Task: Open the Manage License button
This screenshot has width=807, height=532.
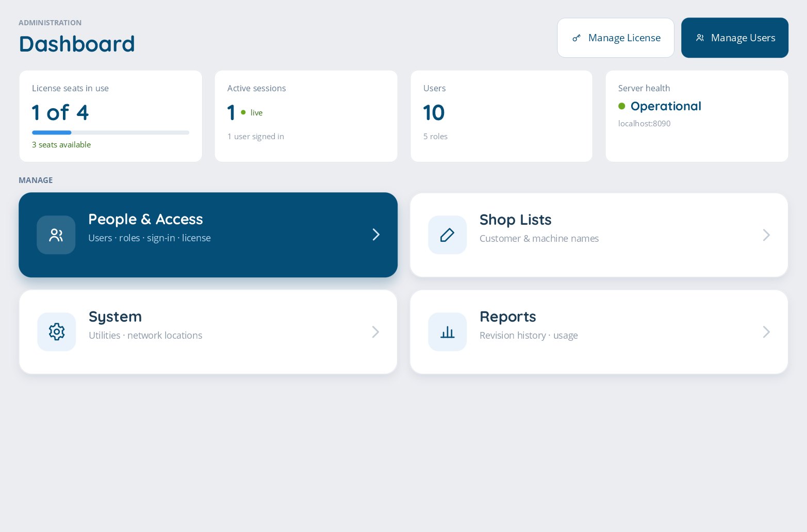Action: 616,38
